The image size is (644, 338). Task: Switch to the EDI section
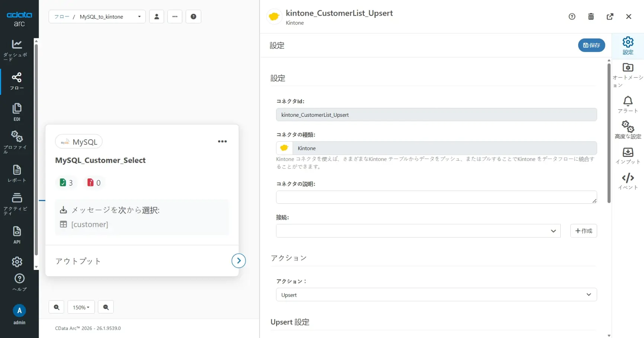17,112
